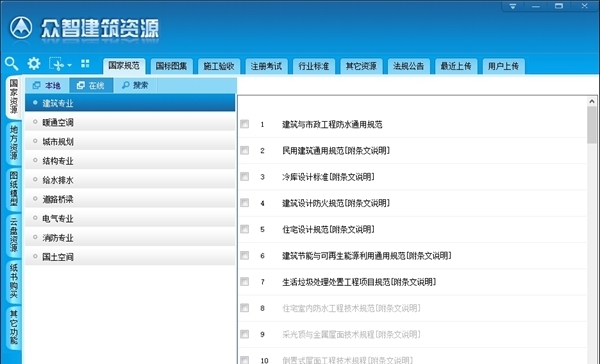This screenshot has width=600, height=364.
Task: Open the 纸书购买 vertical side tab
Action: 13,281
